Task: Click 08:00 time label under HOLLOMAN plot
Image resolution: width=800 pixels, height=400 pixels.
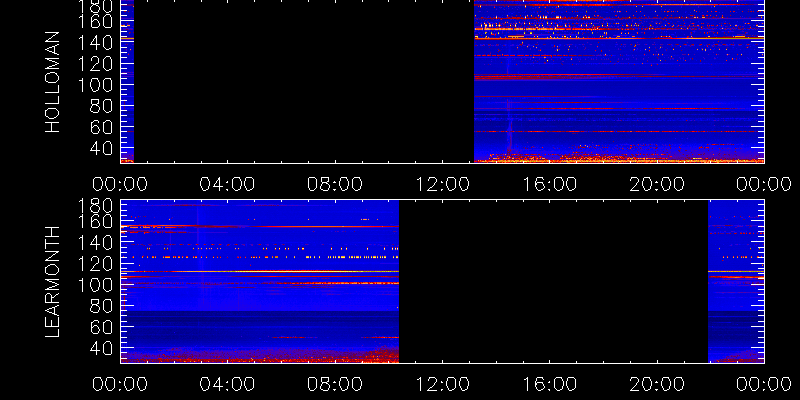Action: pos(335,184)
